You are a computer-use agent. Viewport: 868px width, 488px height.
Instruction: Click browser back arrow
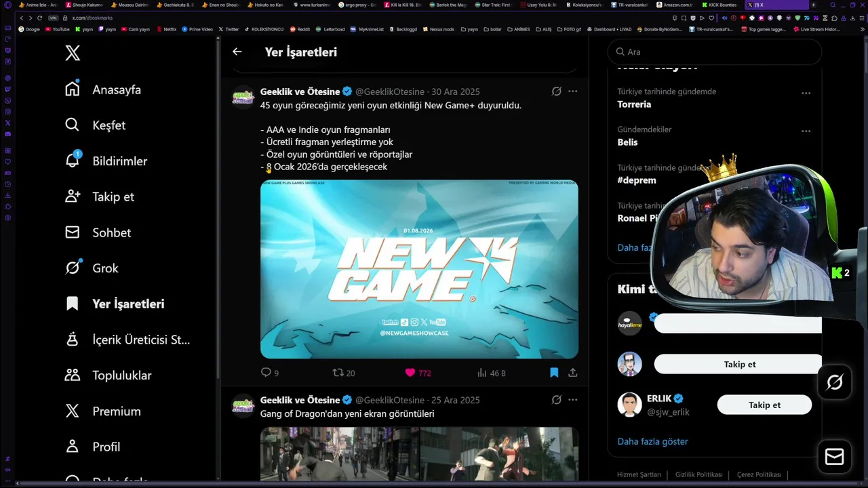[22, 18]
